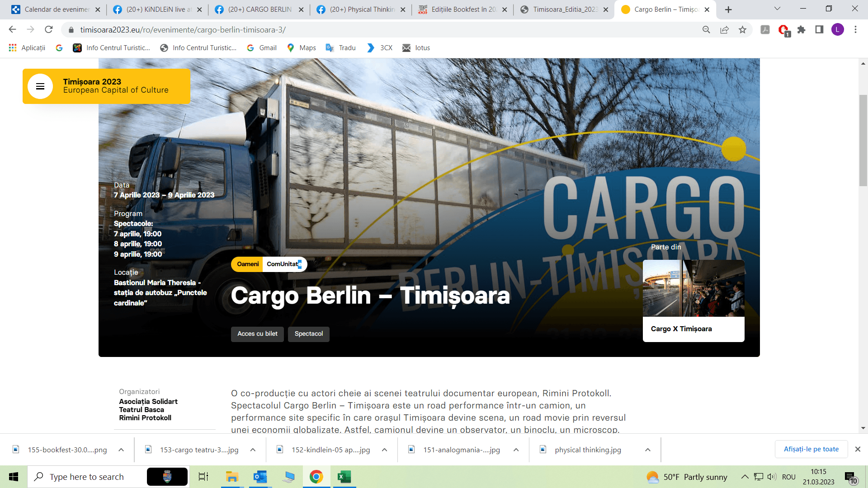
Task: Open the 3CX bookmark
Action: 380,48
